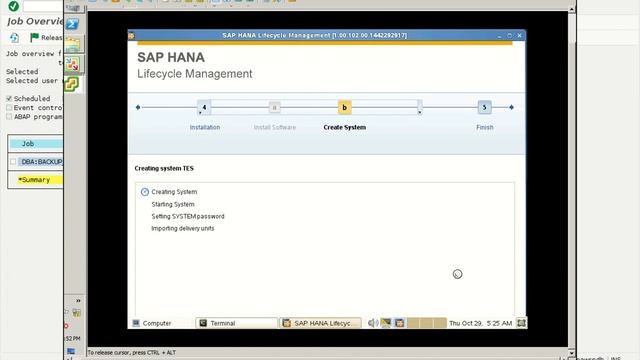This screenshot has height=360, width=640.
Task: Select the DBA:BACKUP job entry
Action: point(41,162)
